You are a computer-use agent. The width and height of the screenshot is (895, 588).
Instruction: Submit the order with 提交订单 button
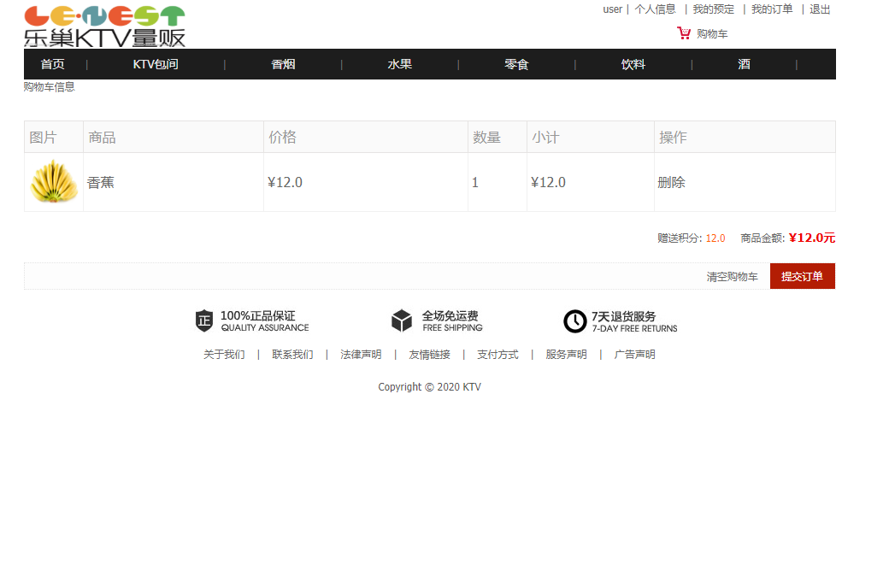pyautogui.click(x=802, y=275)
